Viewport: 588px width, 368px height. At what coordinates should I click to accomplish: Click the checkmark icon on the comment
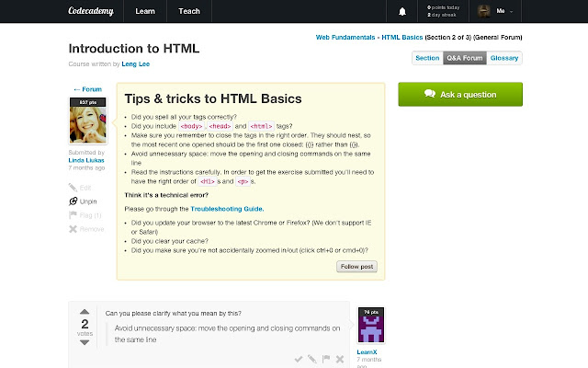pos(299,359)
